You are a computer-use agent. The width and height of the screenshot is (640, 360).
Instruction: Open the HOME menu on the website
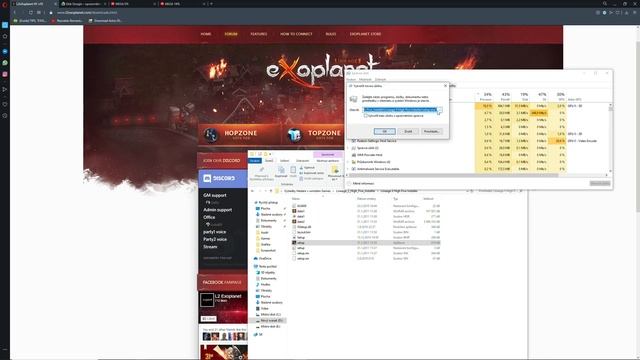pos(206,34)
